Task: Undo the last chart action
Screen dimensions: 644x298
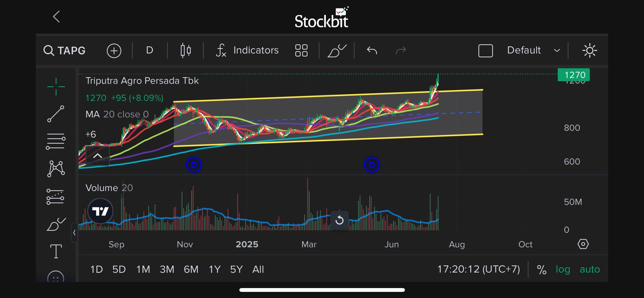Action: click(372, 50)
